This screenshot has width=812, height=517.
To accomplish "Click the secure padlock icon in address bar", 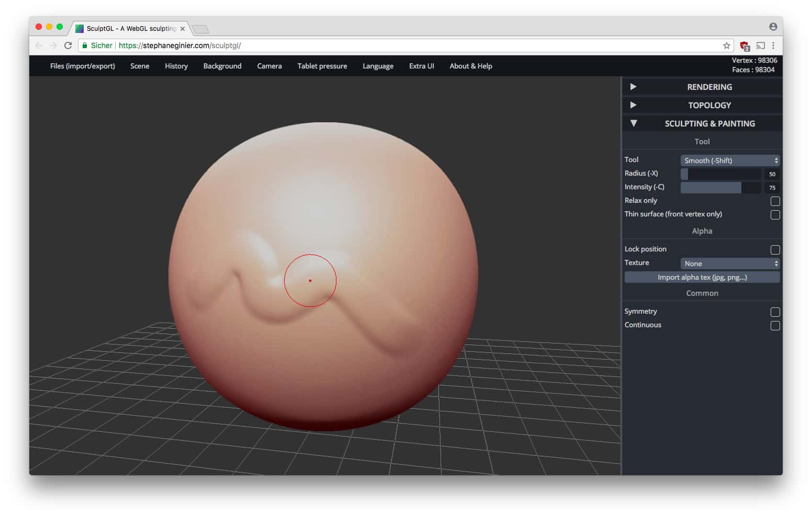I will click(85, 45).
